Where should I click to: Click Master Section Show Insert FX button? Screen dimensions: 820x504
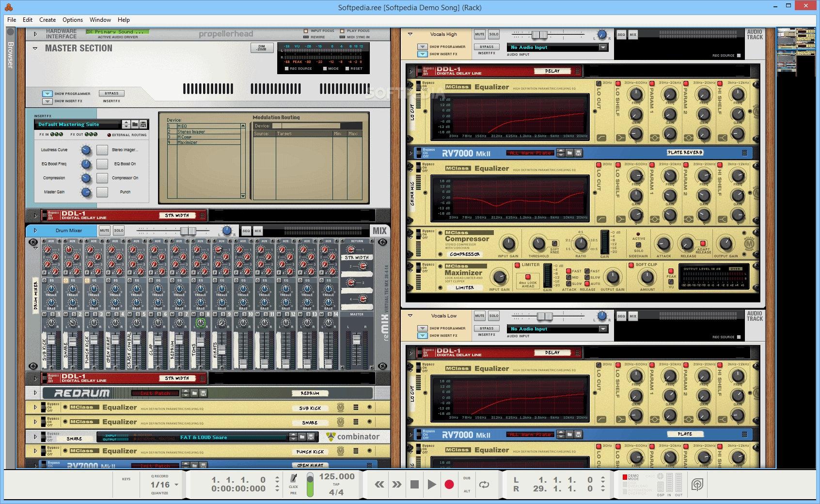coord(47,101)
